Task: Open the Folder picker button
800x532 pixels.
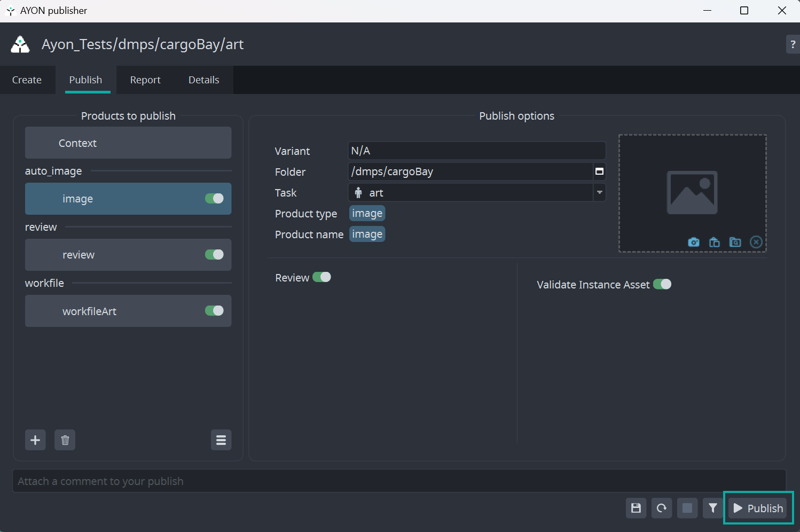Action: point(599,171)
